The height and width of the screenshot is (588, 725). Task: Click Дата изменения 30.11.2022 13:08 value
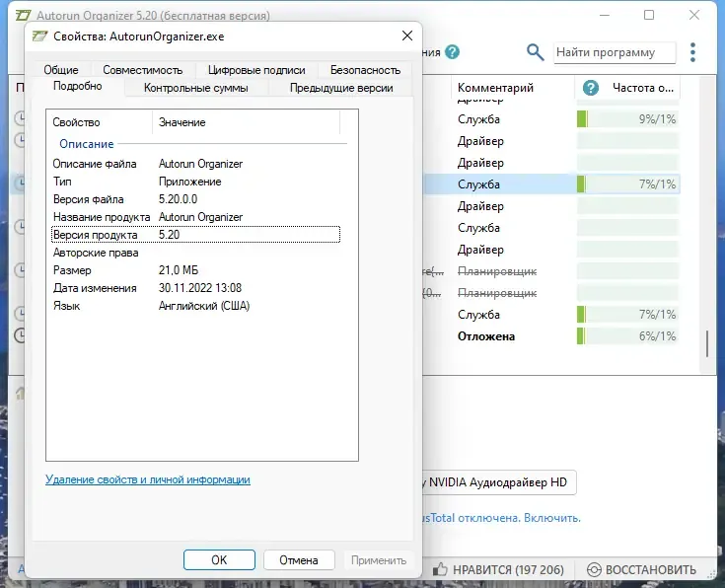[200, 288]
